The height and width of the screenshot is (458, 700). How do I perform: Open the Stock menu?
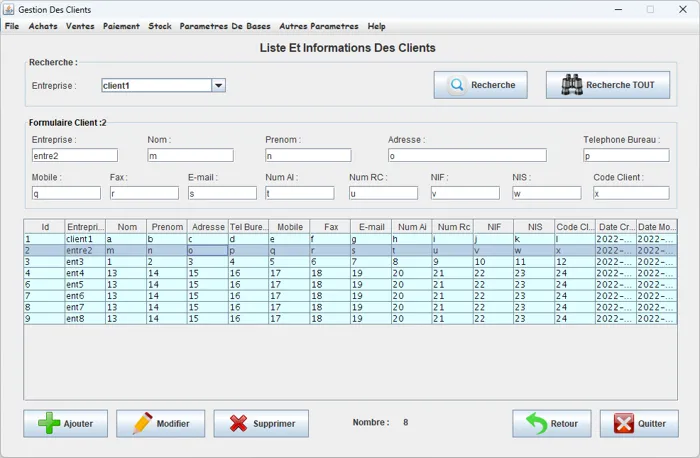(x=160, y=26)
